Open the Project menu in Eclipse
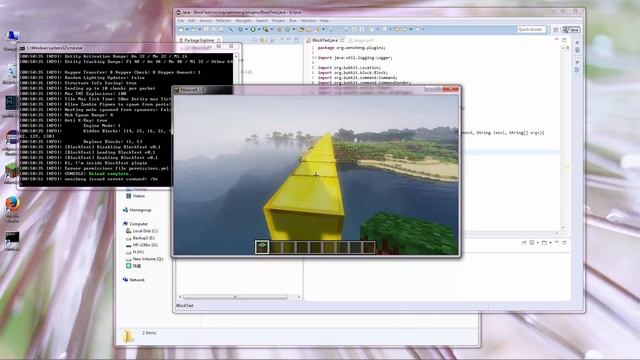The width and height of the screenshot is (640, 360). coord(278,21)
